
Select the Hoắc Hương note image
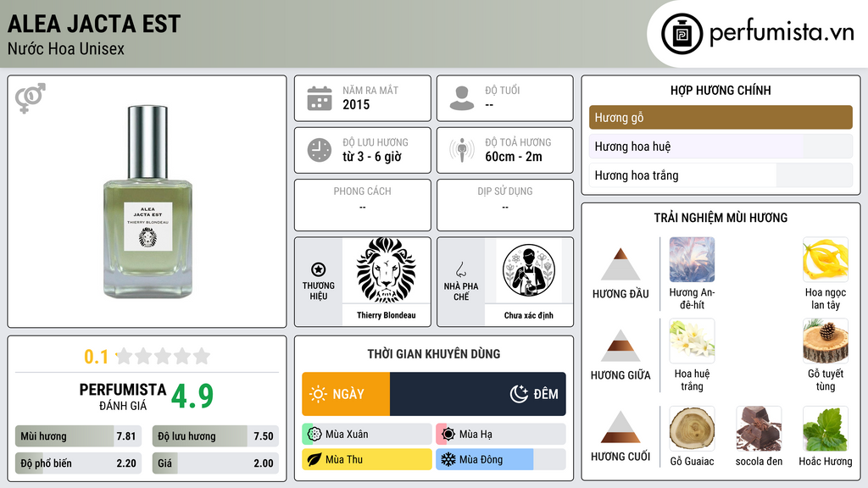pyautogui.click(x=826, y=429)
